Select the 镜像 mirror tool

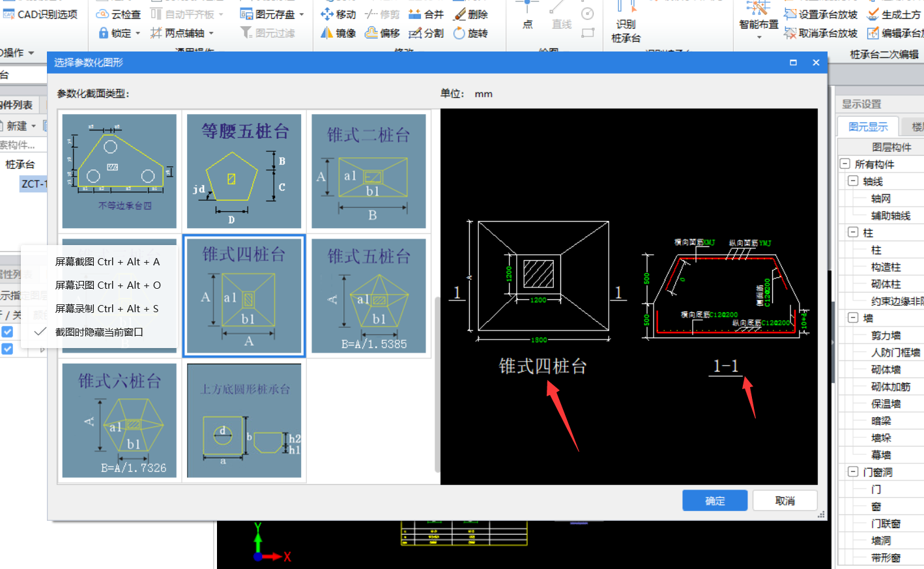(338, 33)
